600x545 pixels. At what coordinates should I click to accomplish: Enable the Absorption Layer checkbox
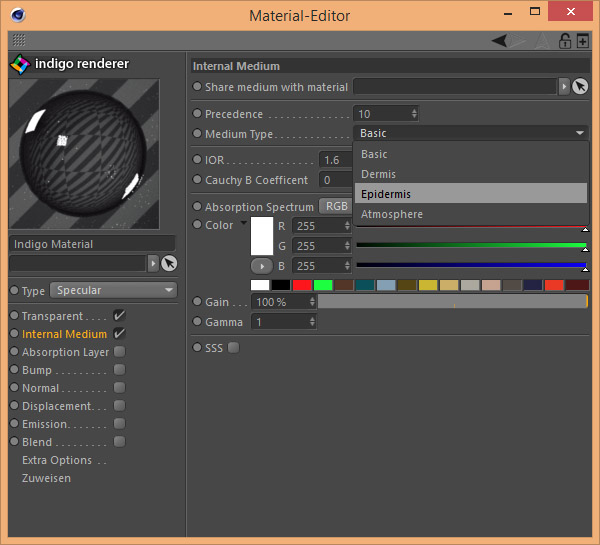120,352
